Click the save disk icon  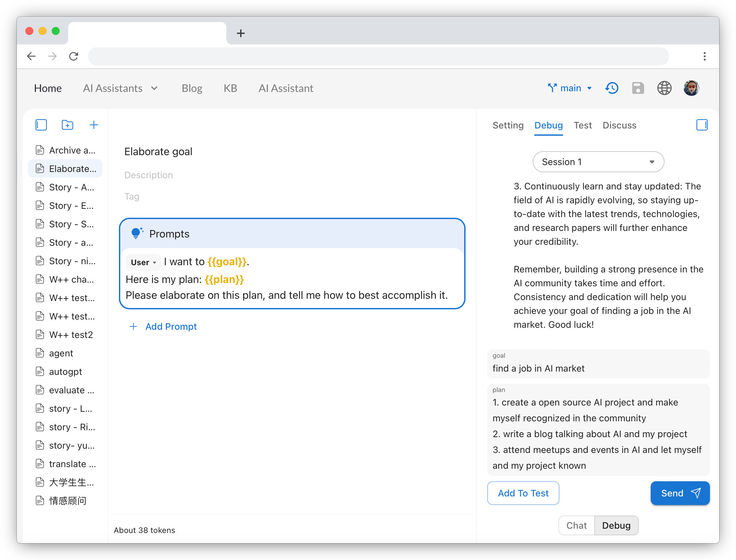(638, 88)
